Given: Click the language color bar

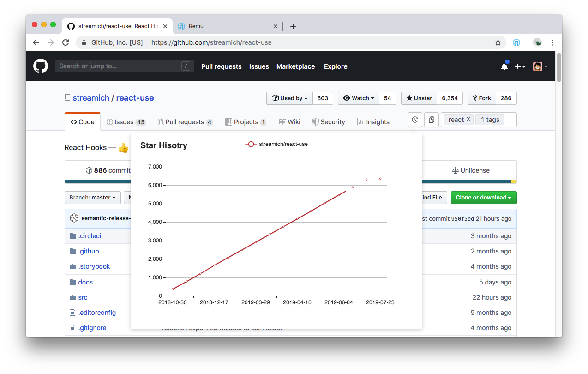Looking at the screenshot, I should pos(290,181).
